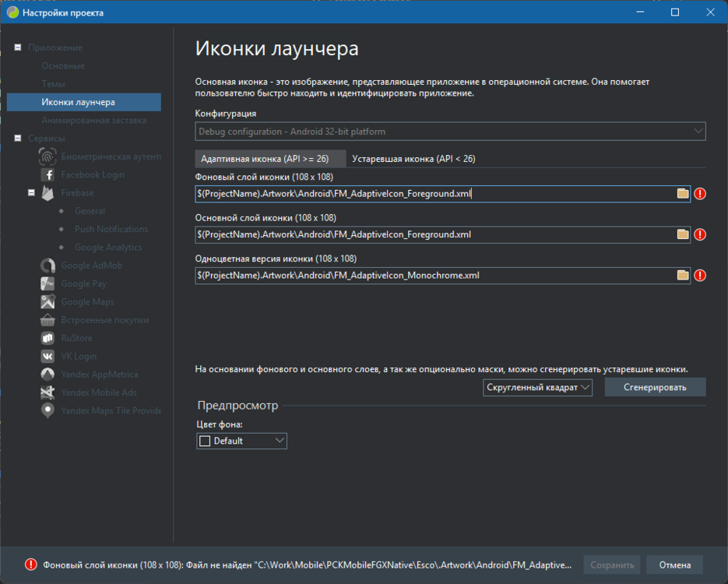Browse folder for monochrome icon file

[683, 276]
